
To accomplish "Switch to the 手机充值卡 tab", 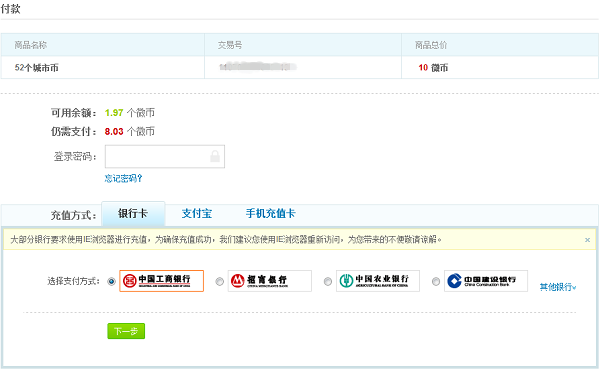I will point(270,214).
